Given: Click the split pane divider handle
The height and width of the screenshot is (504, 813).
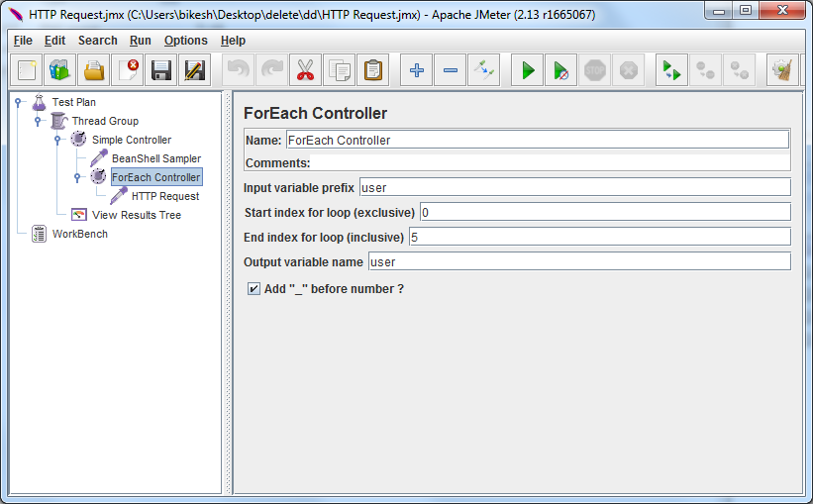Looking at the screenshot, I should [x=227, y=293].
